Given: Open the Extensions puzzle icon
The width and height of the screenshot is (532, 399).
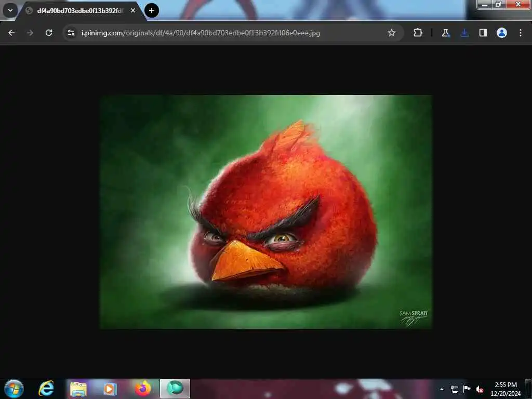Looking at the screenshot, I should point(418,33).
